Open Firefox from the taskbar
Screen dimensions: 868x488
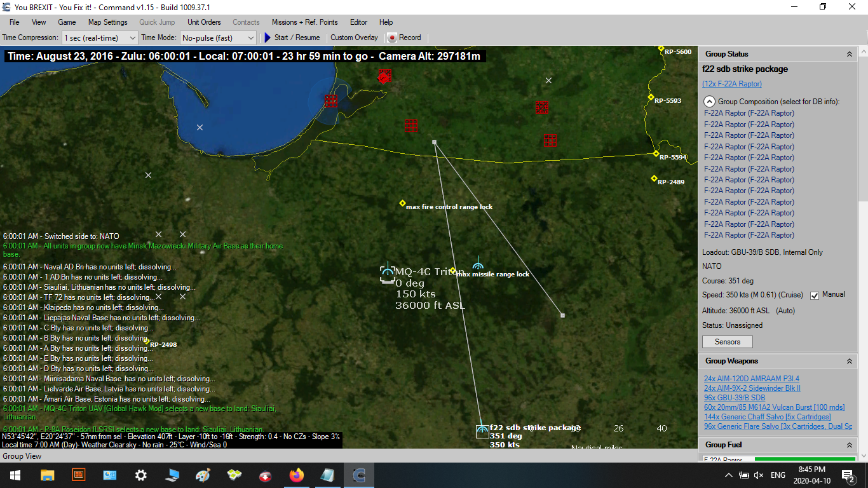tap(296, 475)
